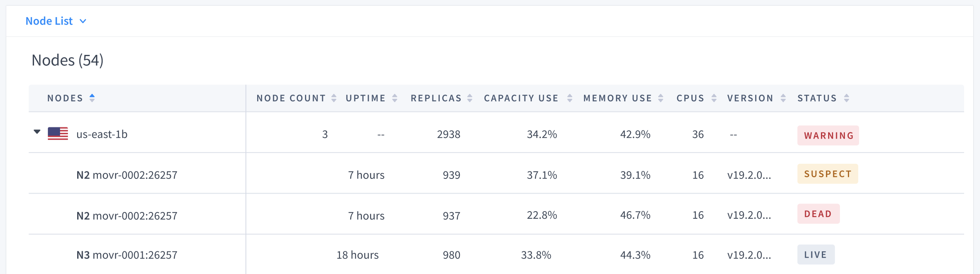Click the DEAD status badge
The width and height of the screenshot is (980, 274).
(x=818, y=214)
